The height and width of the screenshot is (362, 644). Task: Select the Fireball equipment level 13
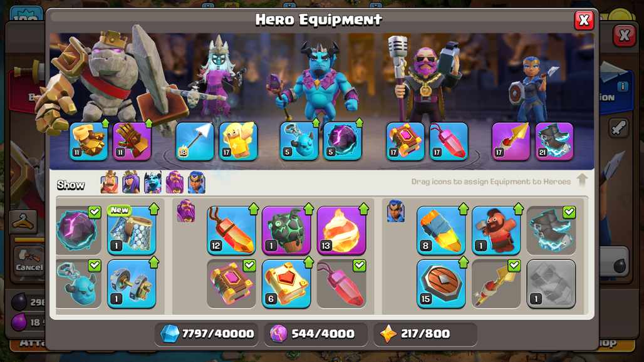coord(341,230)
